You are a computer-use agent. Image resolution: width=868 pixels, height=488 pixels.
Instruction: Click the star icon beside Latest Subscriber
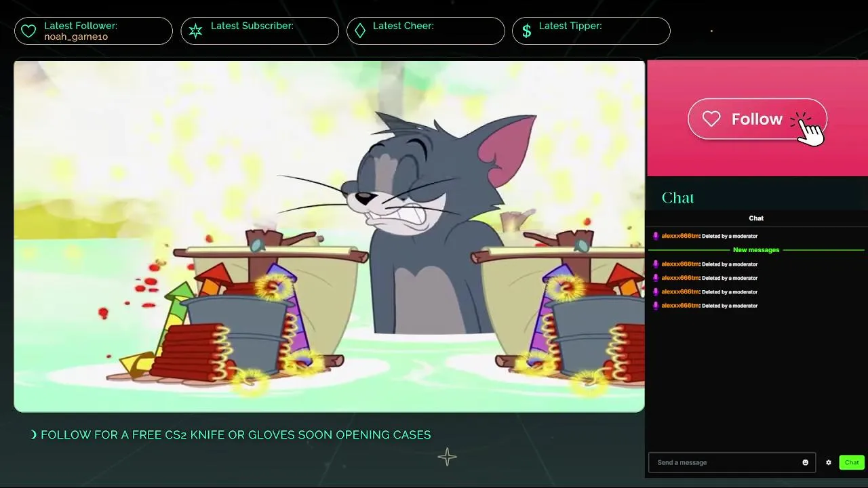tap(195, 31)
